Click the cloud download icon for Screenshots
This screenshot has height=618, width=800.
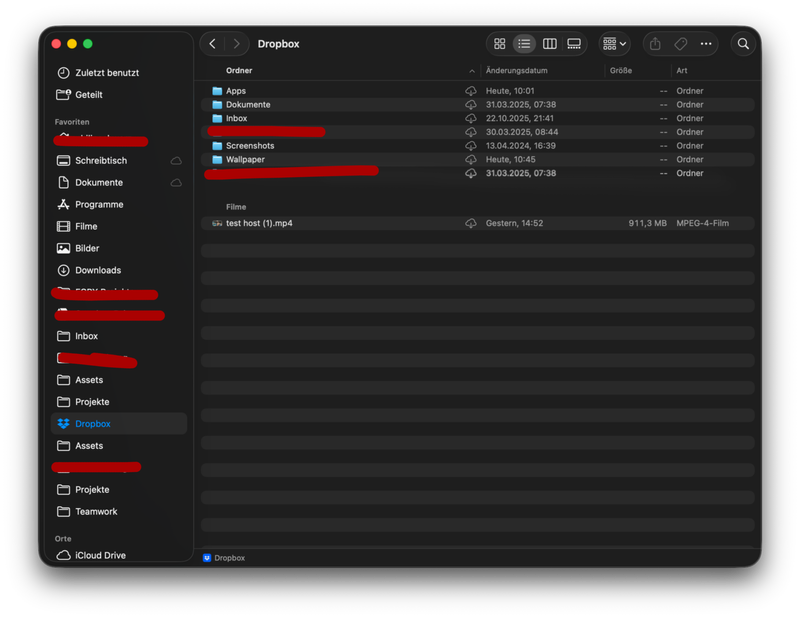470,146
